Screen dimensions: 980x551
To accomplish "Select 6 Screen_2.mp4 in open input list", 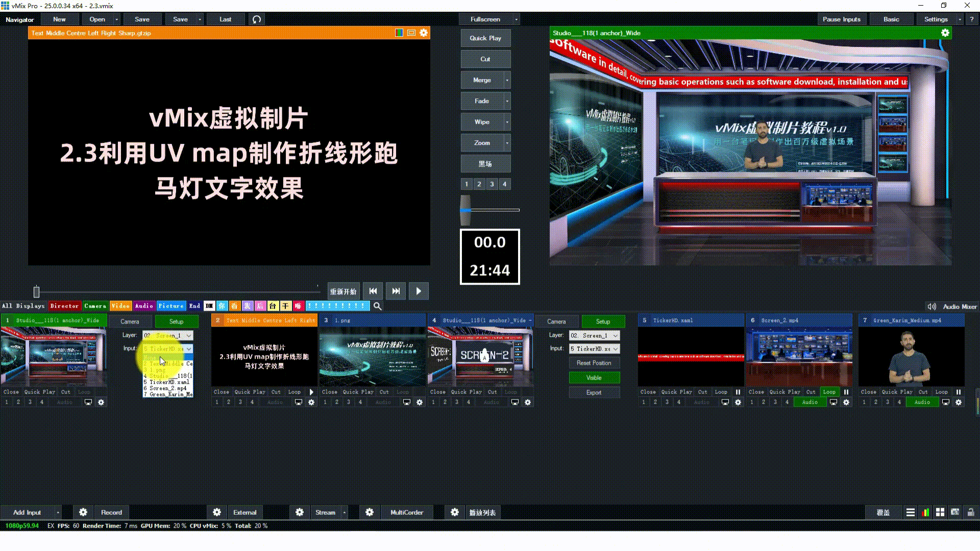I will tap(167, 388).
